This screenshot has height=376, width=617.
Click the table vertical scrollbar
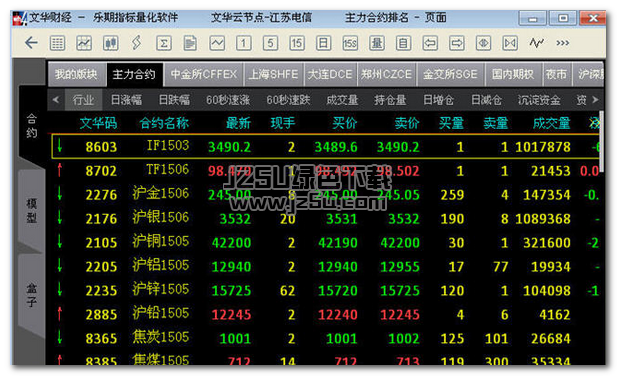(601, 141)
